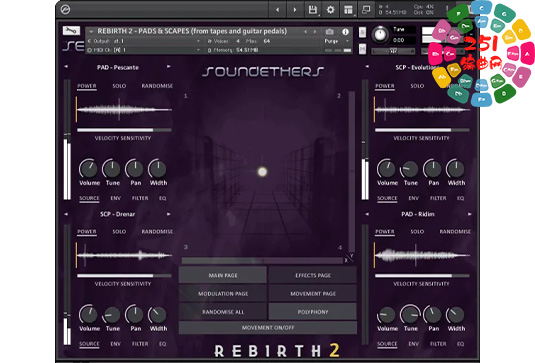Toggle POWER on PAD - Ridim layer

[385, 232]
